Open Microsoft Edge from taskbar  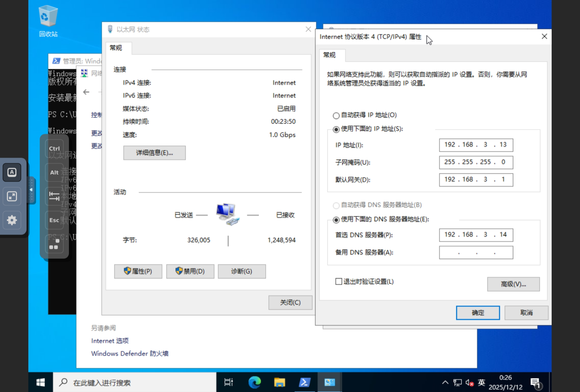pyautogui.click(x=254, y=382)
